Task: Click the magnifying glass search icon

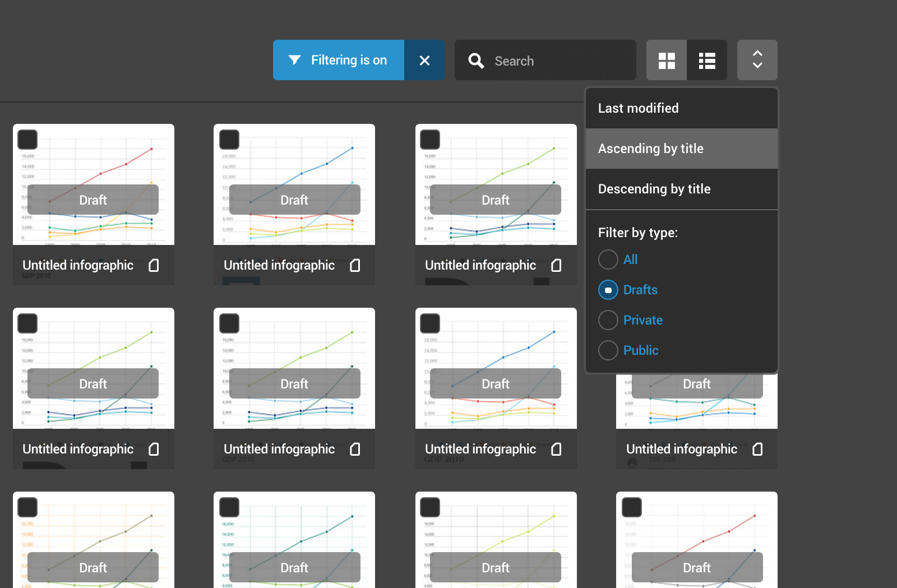Action: (x=476, y=61)
